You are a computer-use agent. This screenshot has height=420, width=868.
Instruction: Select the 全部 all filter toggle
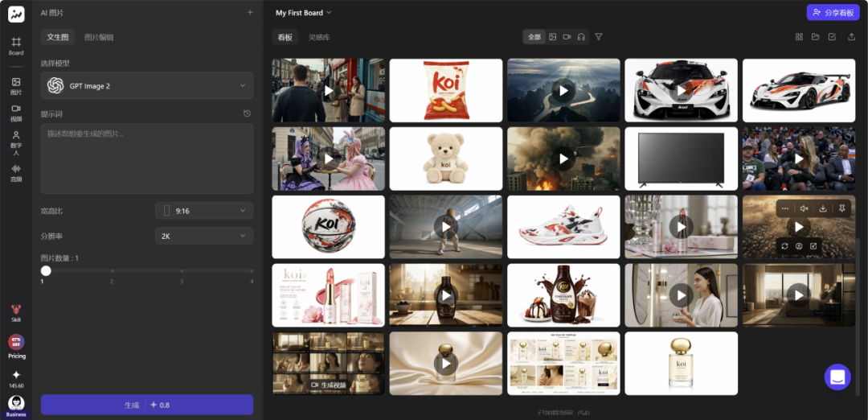click(534, 36)
